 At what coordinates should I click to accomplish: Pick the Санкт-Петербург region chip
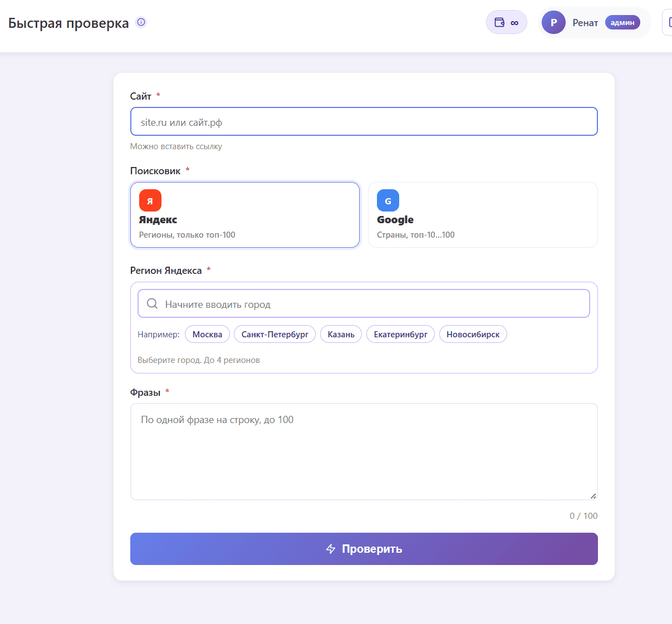click(275, 334)
